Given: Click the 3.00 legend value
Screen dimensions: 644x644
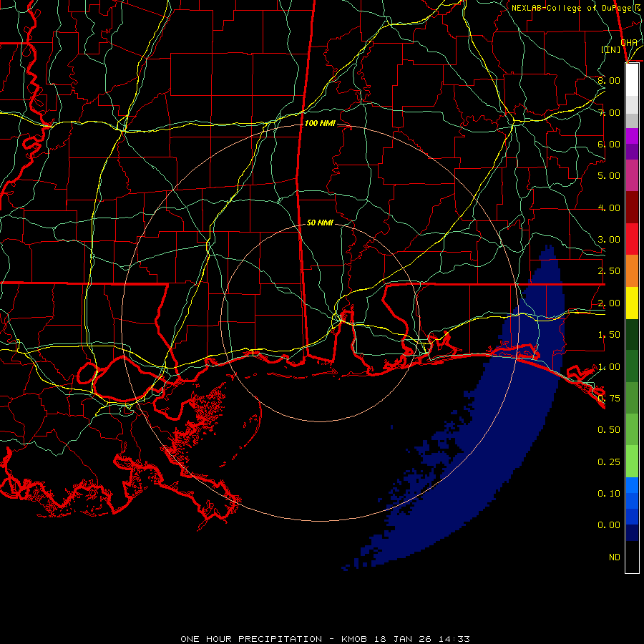Looking at the screenshot, I should 609,240.
